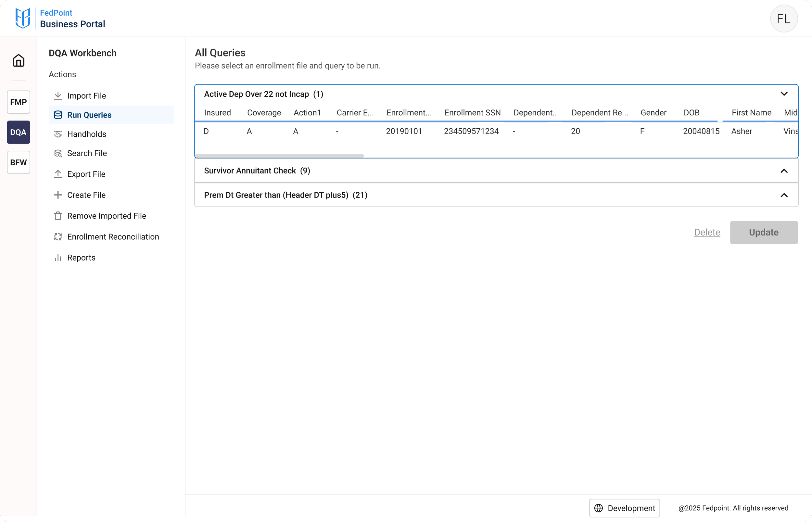Click the Create File plus icon
The height and width of the screenshot is (522, 812).
coord(58,195)
